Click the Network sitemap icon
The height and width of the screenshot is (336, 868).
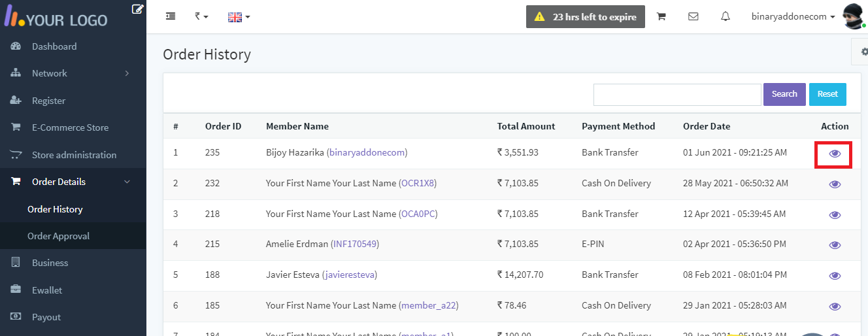(x=16, y=73)
